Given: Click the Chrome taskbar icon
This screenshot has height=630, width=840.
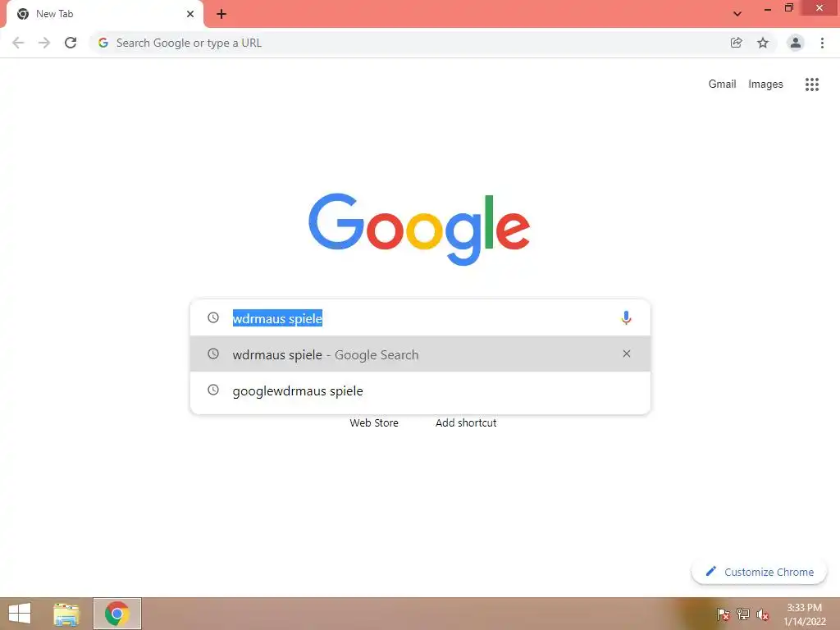Looking at the screenshot, I should point(116,614).
